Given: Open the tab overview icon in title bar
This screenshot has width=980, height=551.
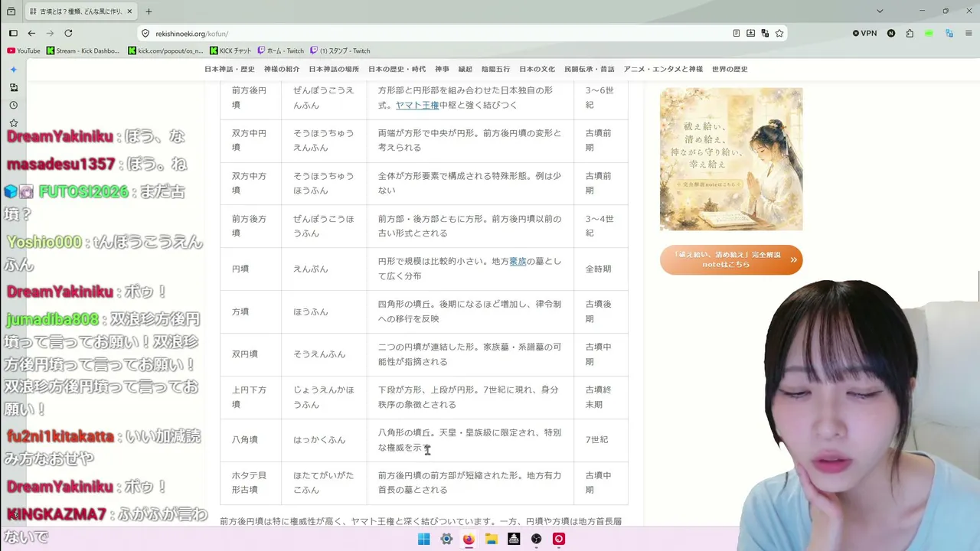Looking at the screenshot, I should (11, 11).
